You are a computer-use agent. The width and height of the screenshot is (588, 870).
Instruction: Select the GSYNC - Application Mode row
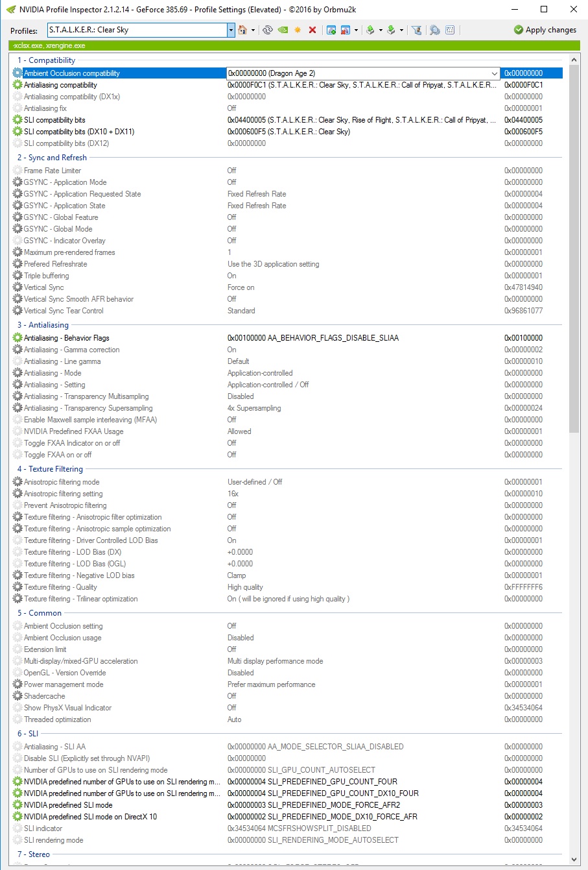pyautogui.click(x=287, y=182)
